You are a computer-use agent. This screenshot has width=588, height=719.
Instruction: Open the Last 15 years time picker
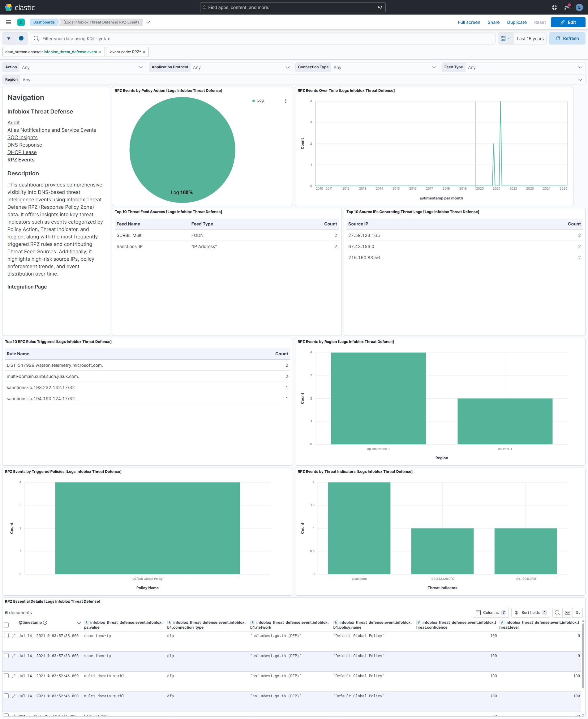[x=530, y=38]
